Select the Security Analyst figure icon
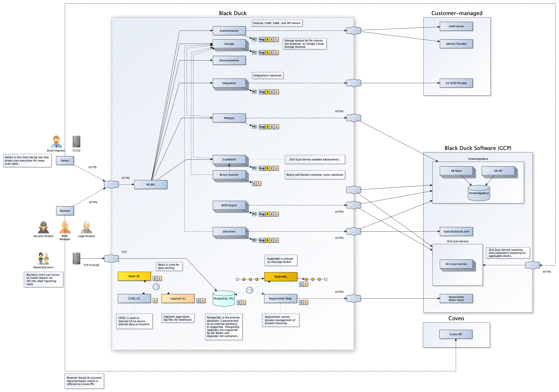The height and width of the screenshot is (392, 559). coord(43,227)
